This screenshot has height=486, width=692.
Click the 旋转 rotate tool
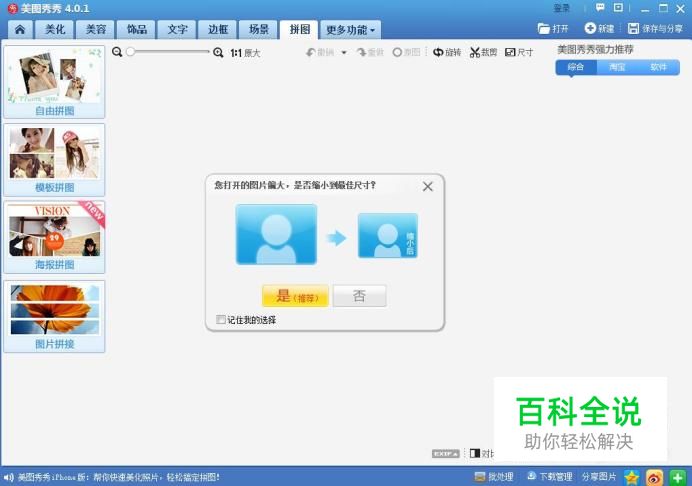(447, 53)
